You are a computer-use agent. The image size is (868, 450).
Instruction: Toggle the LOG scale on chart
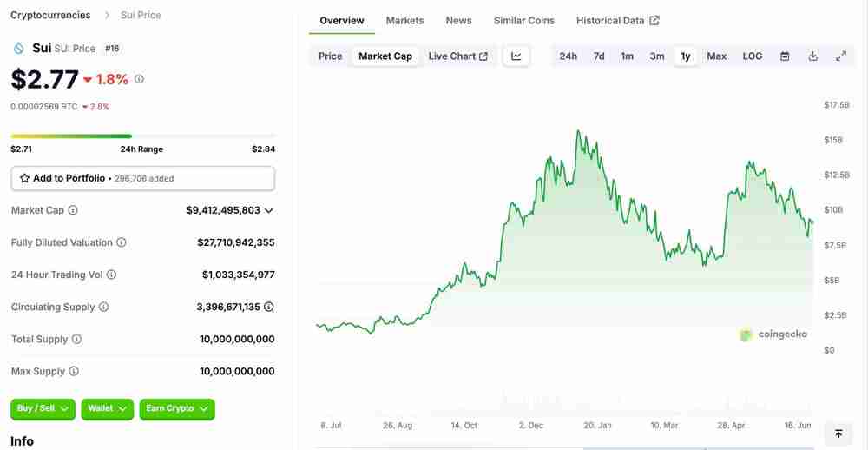click(x=753, y=56)
